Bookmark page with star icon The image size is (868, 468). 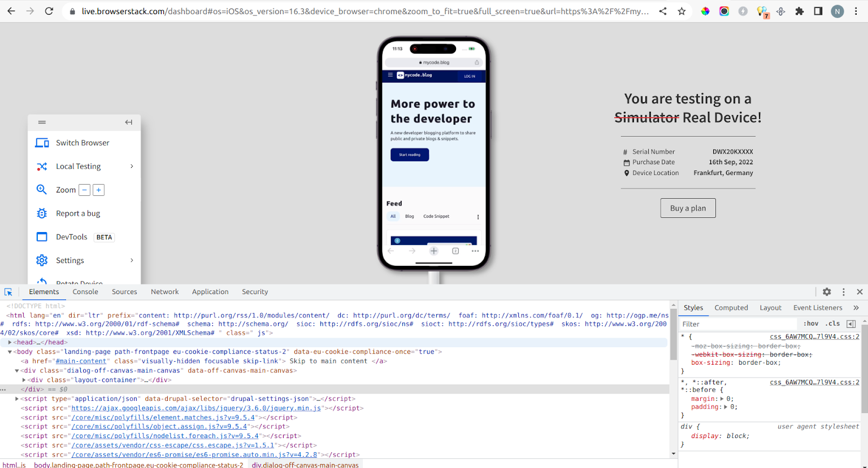point(682,11)
